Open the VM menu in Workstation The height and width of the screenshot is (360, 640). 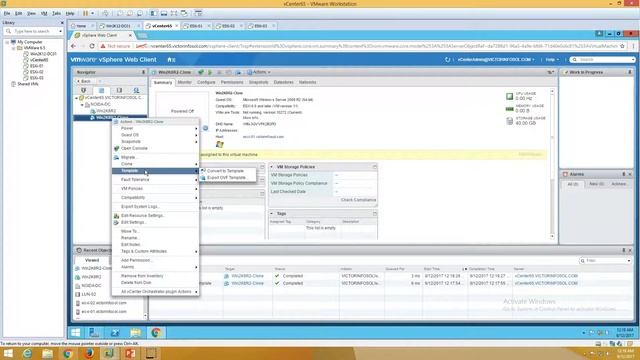[44, 13]
